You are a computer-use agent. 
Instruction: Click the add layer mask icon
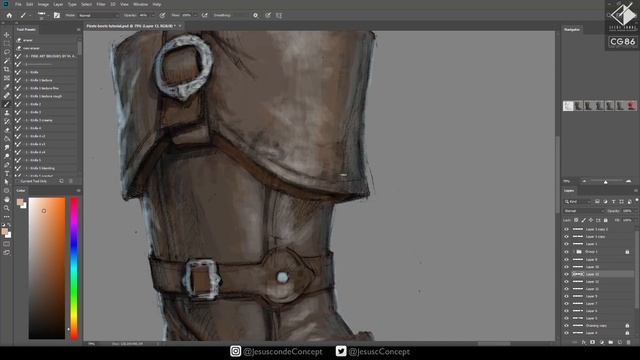592,342
